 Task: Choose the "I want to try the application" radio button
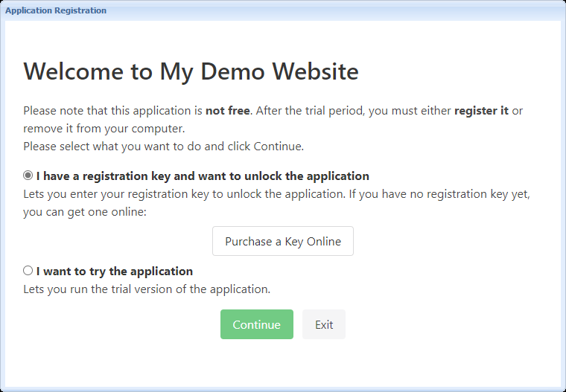point(28,271)
